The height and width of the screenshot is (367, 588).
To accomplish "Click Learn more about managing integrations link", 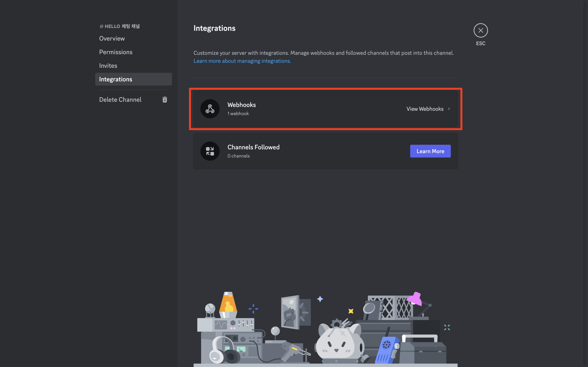I will 242,61.
